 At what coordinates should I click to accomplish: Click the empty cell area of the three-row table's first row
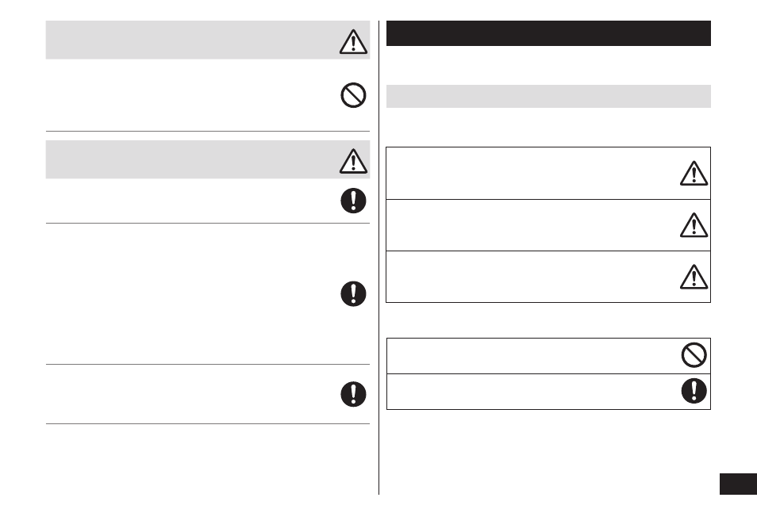coord(532,173)
